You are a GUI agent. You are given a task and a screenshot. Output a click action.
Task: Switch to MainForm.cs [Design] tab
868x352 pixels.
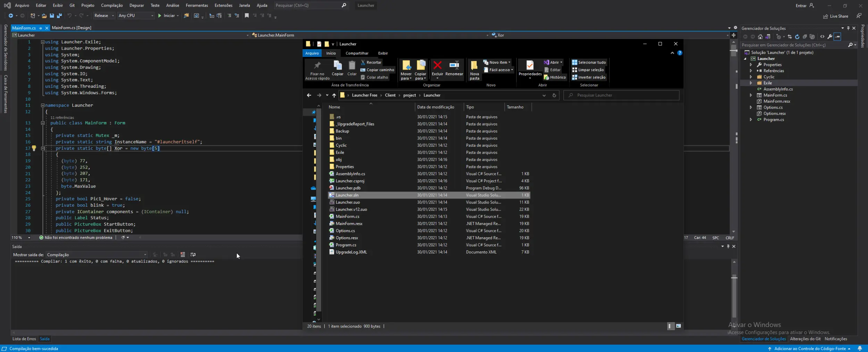coord(72,28)
